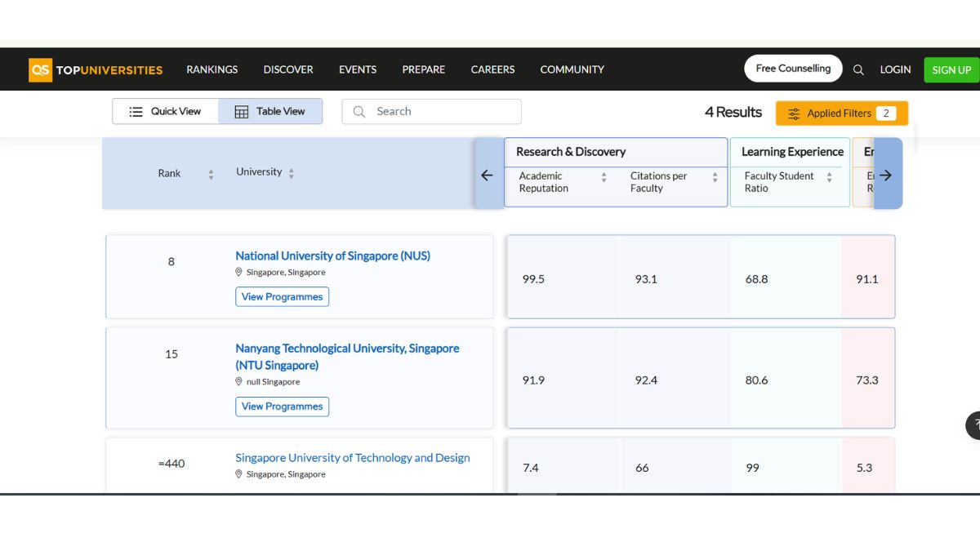Click the Learning Experience column group
980x551 pixels.
click(x=792, y=152)
